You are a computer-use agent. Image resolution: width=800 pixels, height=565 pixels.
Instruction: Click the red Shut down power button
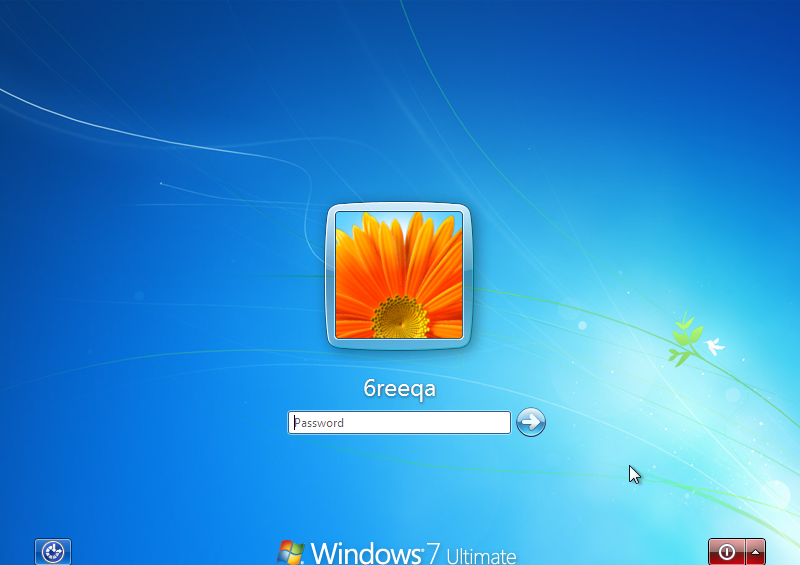point(727,552)
